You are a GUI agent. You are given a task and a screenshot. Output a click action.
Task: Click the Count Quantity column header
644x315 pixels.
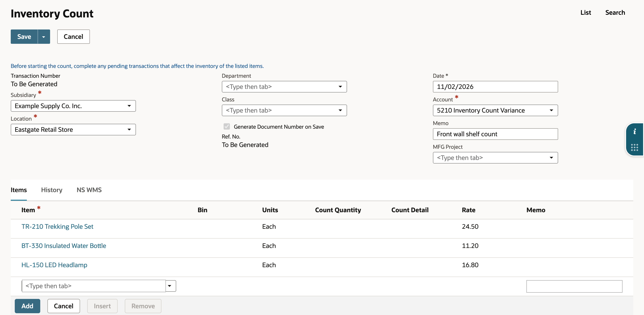(x=338, y=210)
